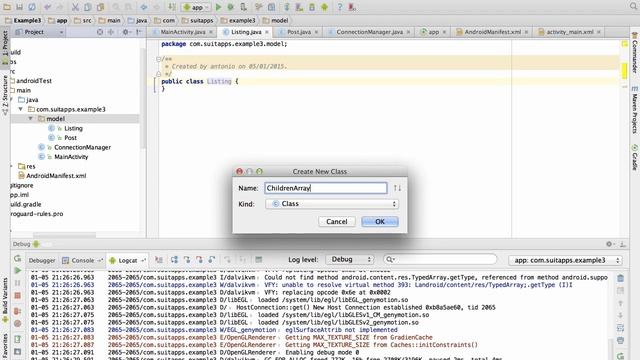640x360 pixels.
Task: Open the Maven Projects side panel
Action: [635, 109]
